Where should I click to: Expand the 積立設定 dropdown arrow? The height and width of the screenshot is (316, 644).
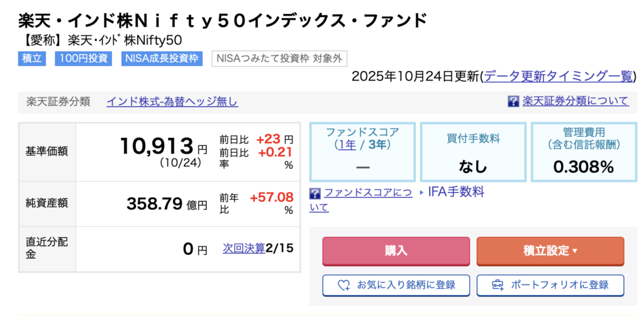point(574,251)
